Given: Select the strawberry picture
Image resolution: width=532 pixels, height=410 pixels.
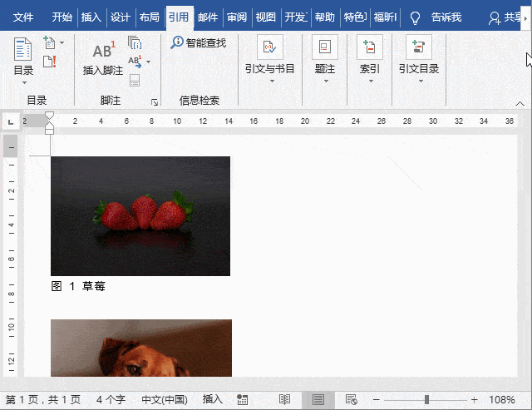Looking at the screenshot, I should coord(140,216).
